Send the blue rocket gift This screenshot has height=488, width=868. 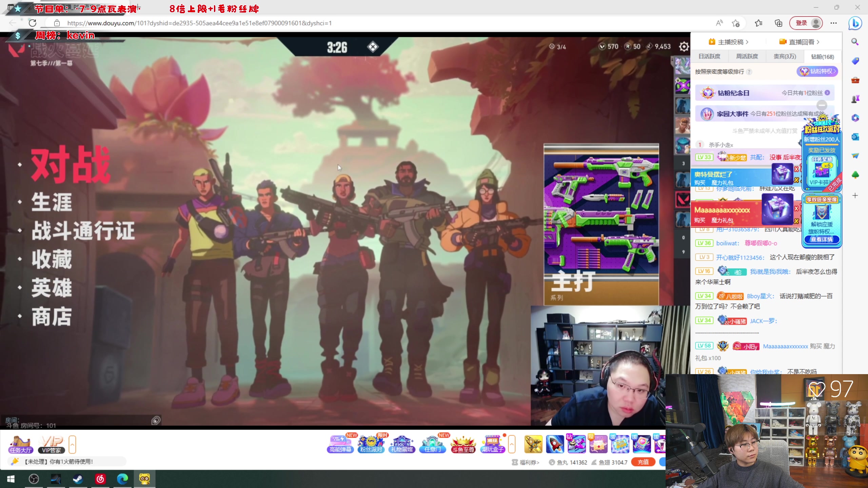pyautogui.click(x=555, y=444)
